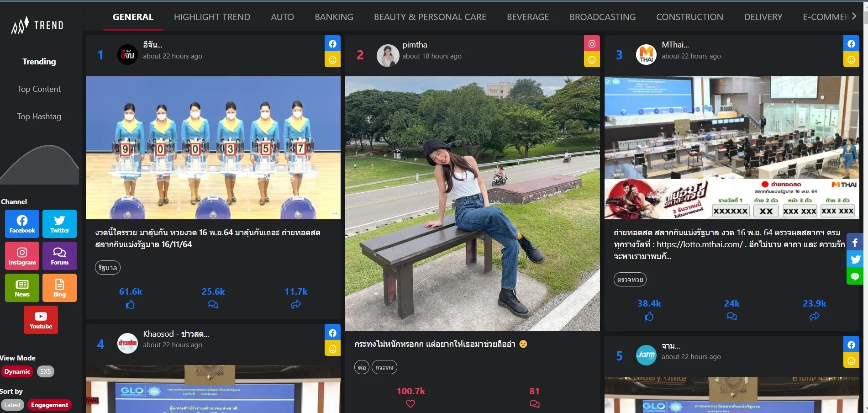
Task: Open Top Hashtag in sidebar
Action: coord(39,116)
